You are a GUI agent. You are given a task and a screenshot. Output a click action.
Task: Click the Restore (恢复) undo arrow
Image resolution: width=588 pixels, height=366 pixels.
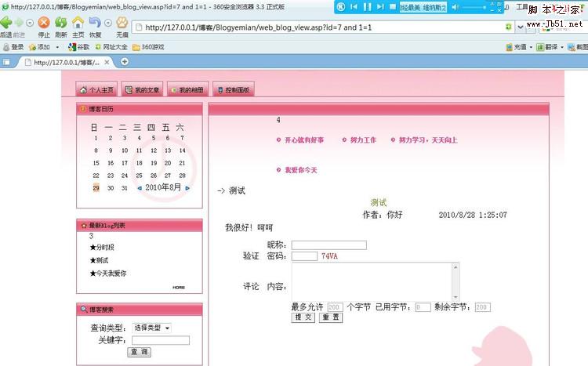[95, 23]
